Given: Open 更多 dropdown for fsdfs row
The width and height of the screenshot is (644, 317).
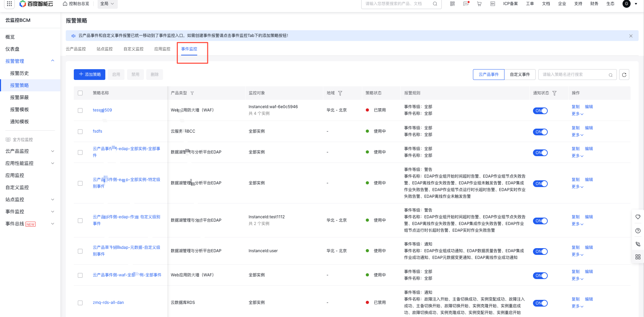Looking at the screenshot, I should pos(578,135).
